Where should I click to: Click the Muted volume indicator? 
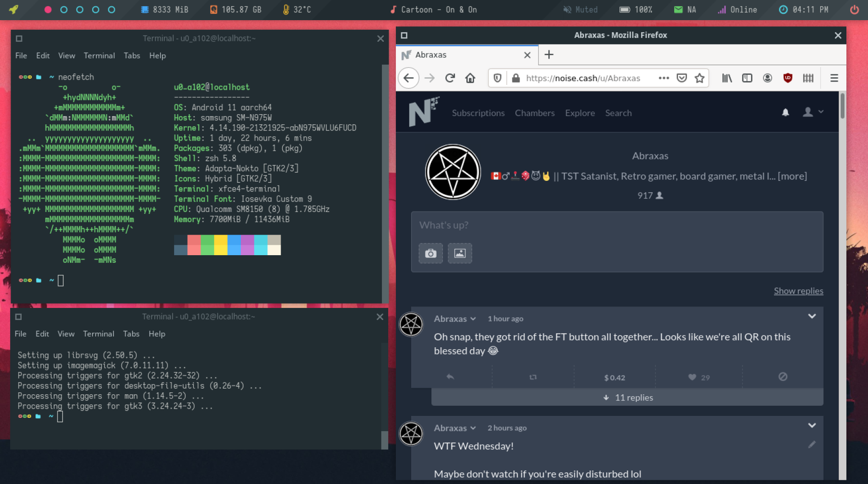[x=581, y=10]
